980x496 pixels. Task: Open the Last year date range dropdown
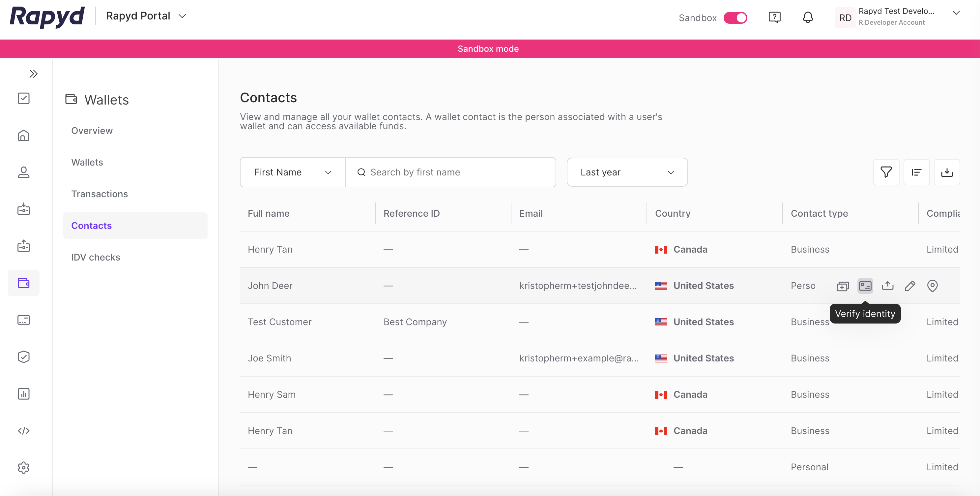click(626, 172)
